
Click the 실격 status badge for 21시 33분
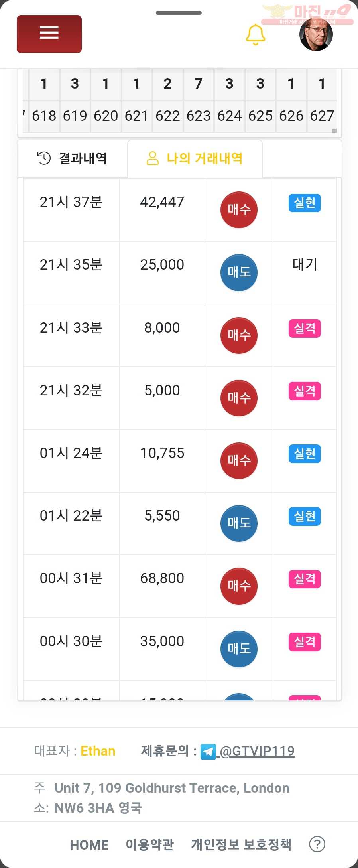click(305, 328)
